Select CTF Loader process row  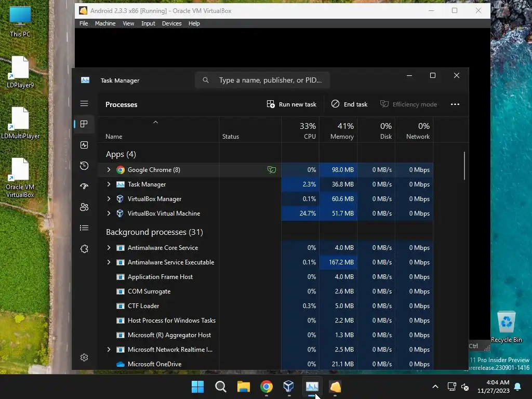pos(265,306)
